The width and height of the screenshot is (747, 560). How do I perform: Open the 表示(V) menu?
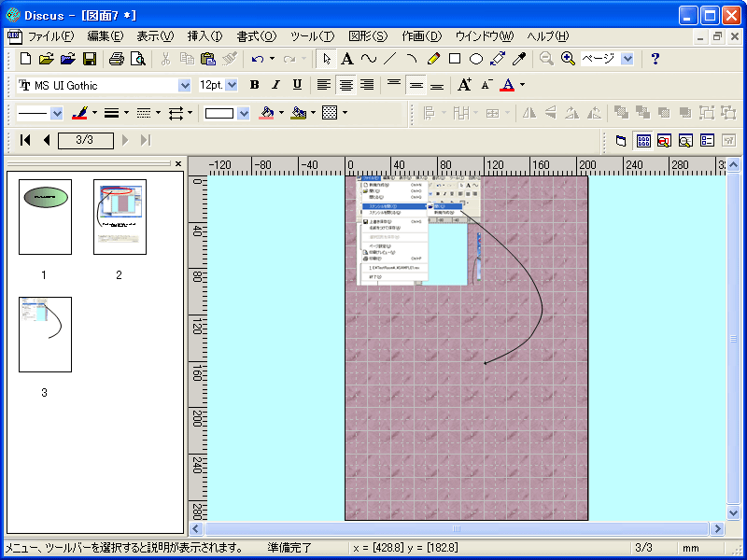(155, 36)
